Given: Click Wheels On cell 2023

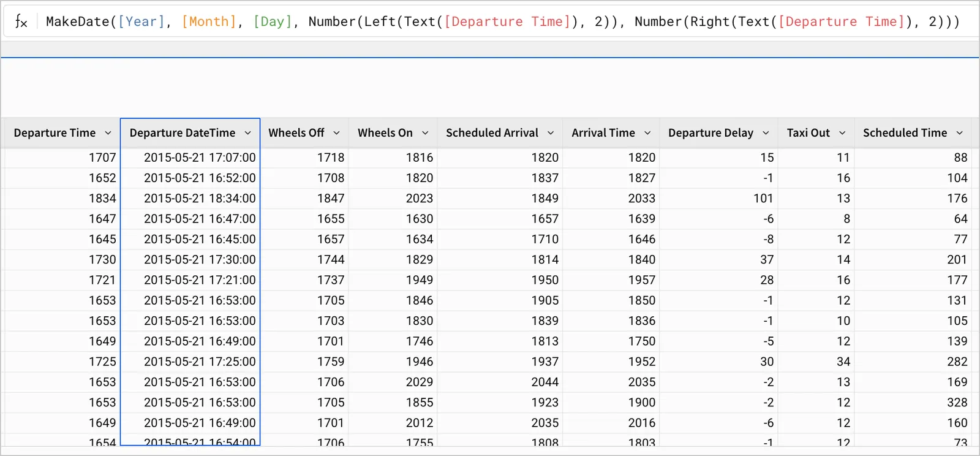Looking at the screenshot, I should 393,198.
